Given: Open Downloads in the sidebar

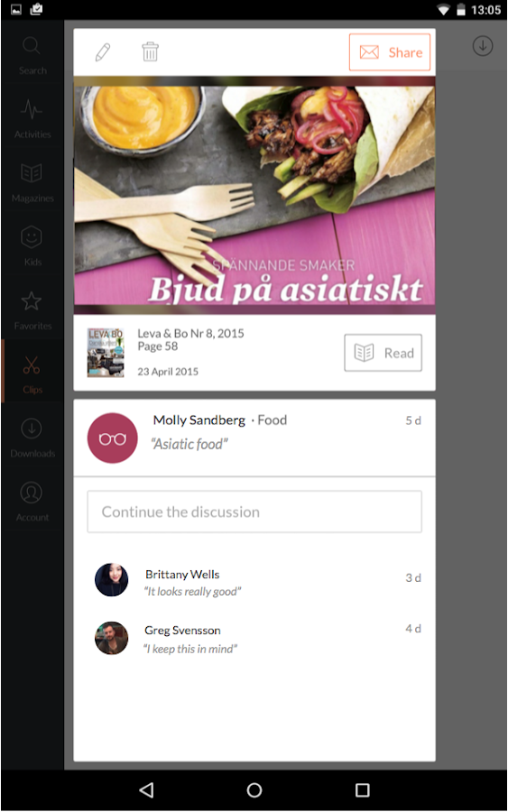Looking at the screenshot, I should pos(32,438).
